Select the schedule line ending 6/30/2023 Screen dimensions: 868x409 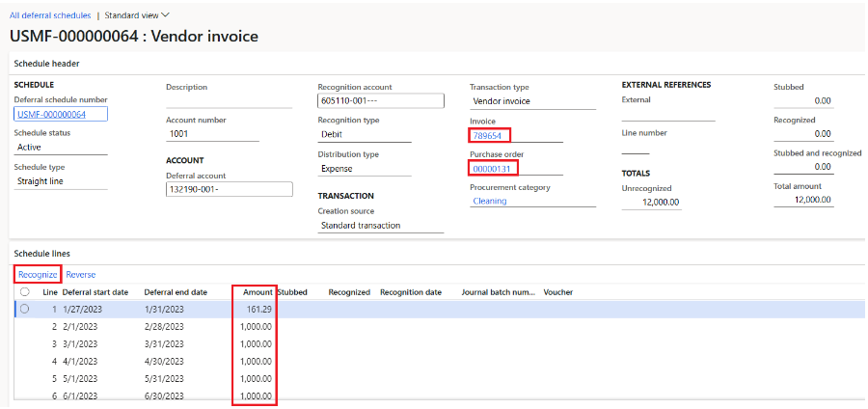[x=175, y=397]
